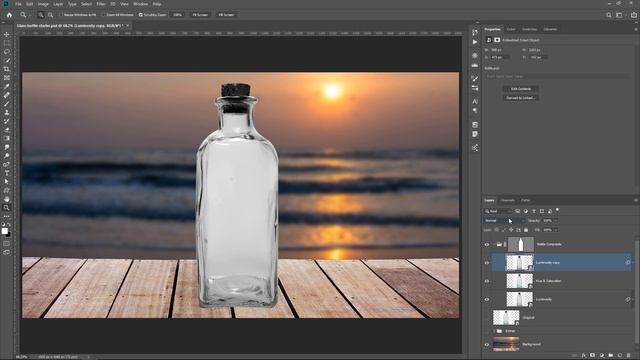This screenshot has height=360, width=640.
Task: Click the Create new group folder icon
Action: pyautogui.click(x=611, y=356)
